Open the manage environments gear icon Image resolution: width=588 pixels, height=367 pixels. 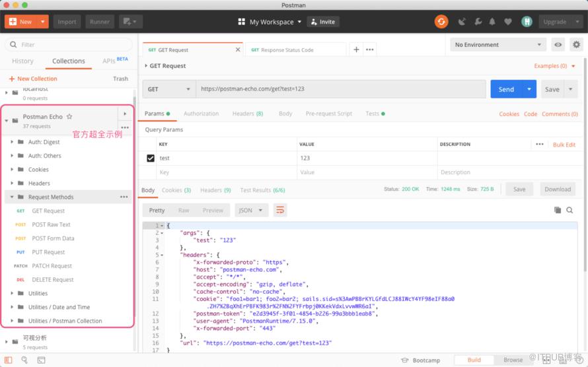576,45
